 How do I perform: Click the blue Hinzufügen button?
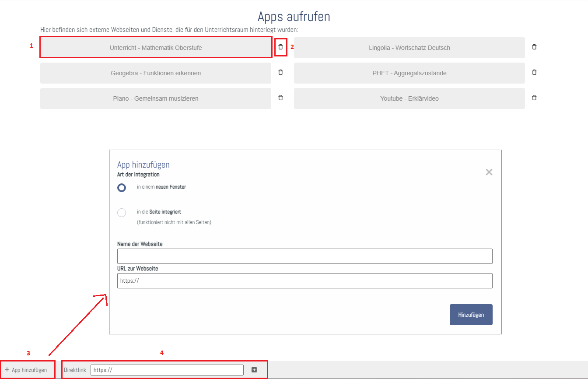471,315
